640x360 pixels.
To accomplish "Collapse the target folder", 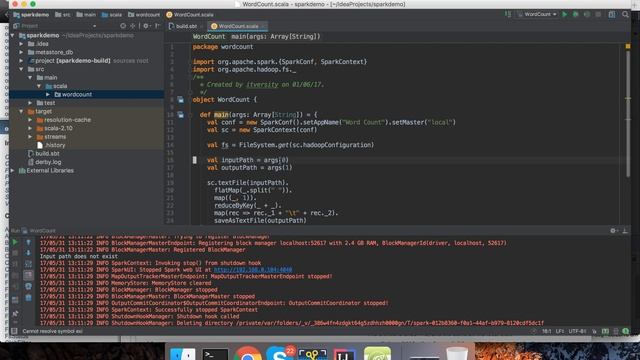I will (x=21, y=111).
